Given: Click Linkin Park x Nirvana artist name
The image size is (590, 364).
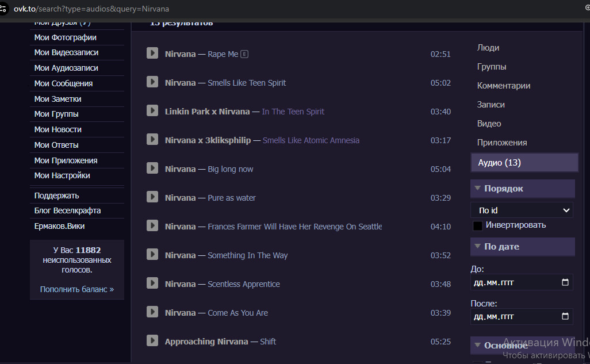Looking at the screenshot, I should pyautogui.click(x=208, y=112).
